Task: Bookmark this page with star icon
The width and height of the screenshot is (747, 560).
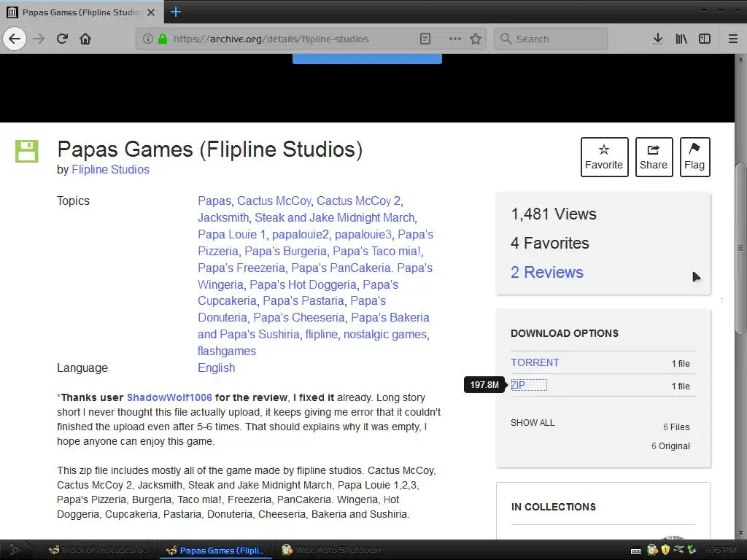Action: pyautogui.click(x=476, y=39)
